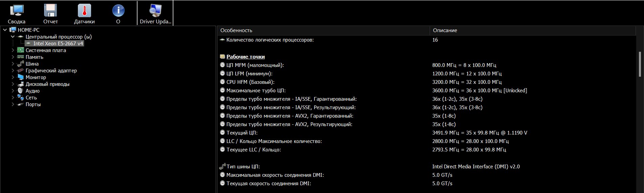Select the Текущий ЦП row

coord(242,133)
